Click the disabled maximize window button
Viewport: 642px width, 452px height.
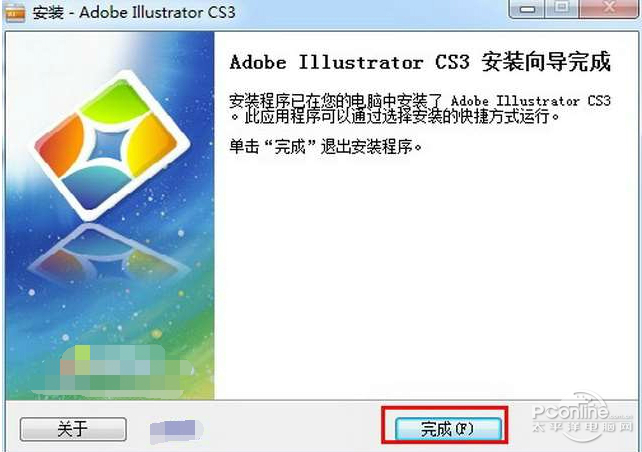coord(562,8)
